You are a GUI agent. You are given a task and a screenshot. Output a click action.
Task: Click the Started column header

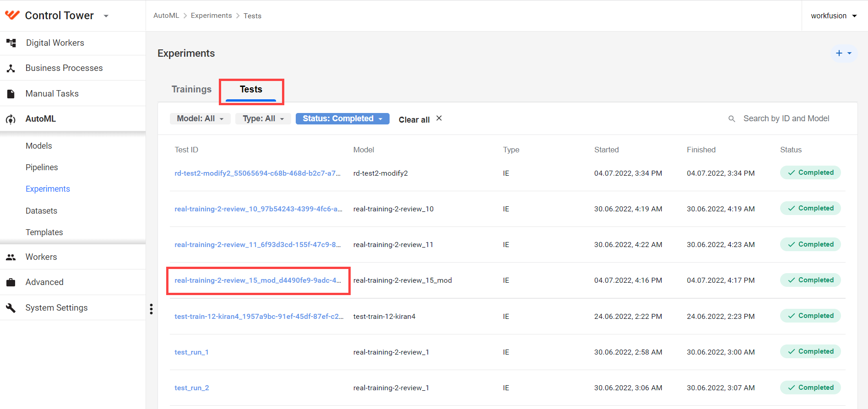pyautogui.click(x=607, y=150)
